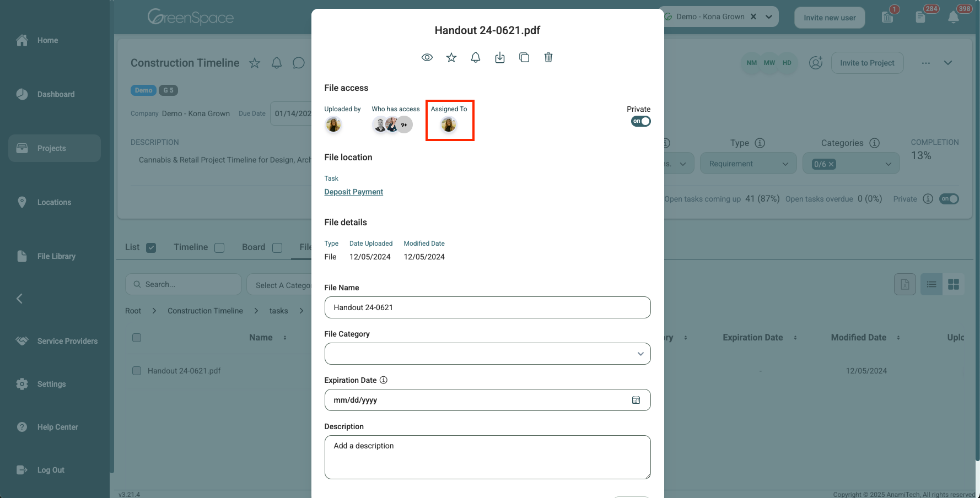Click the Invite new user button
Viewport: 980px width, 498px height.
830,18
